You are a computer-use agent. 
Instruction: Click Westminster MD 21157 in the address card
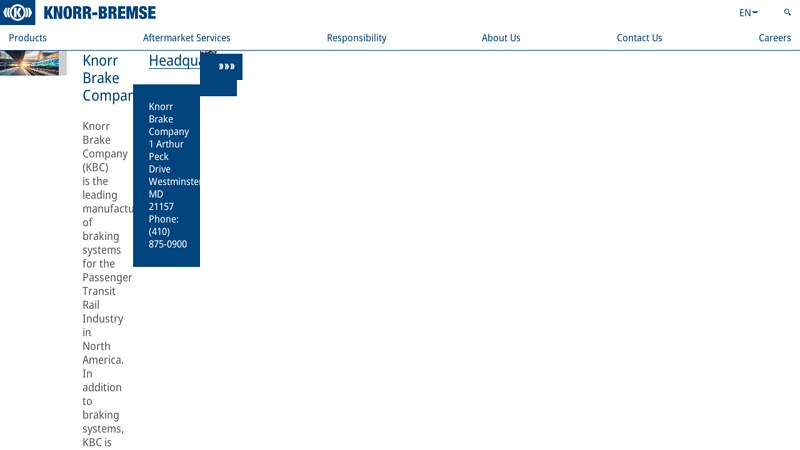[170, 194]
